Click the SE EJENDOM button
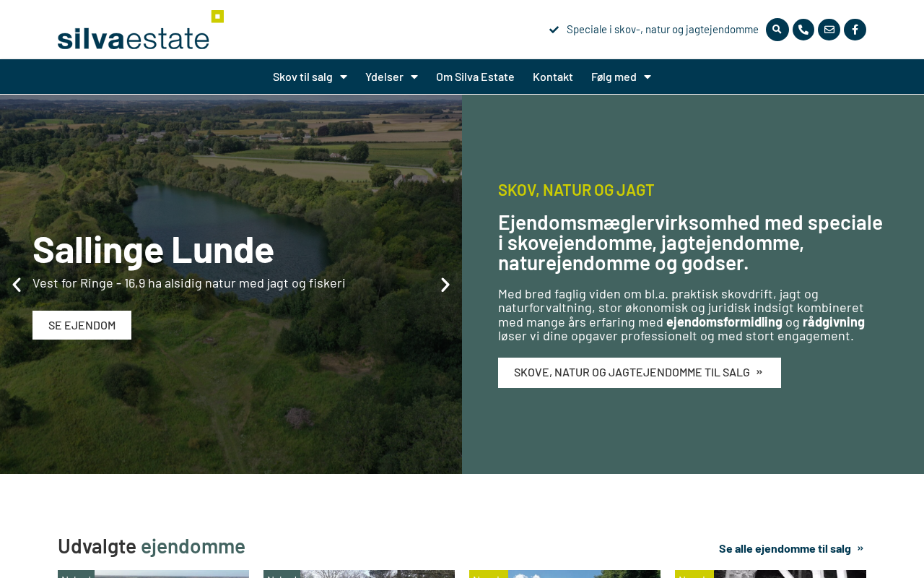This screenshot has height=578, width=924. click(x=82, y=325)
